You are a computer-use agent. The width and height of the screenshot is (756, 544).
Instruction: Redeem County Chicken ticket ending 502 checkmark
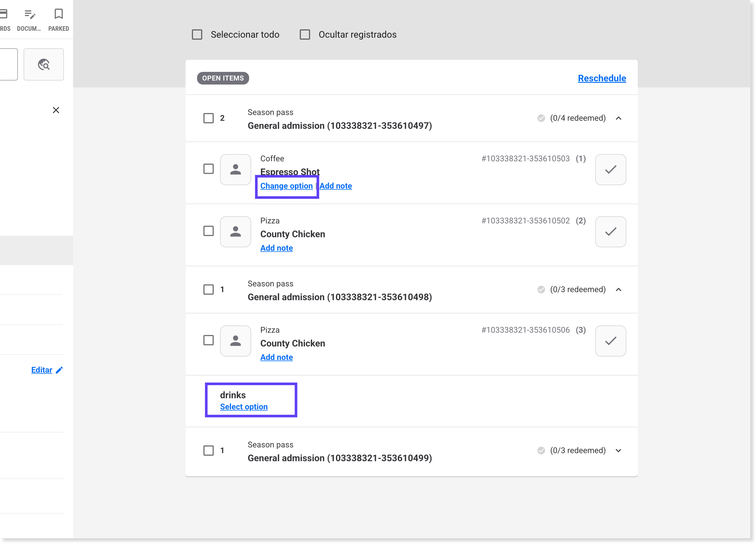click(x=610, y=231)
